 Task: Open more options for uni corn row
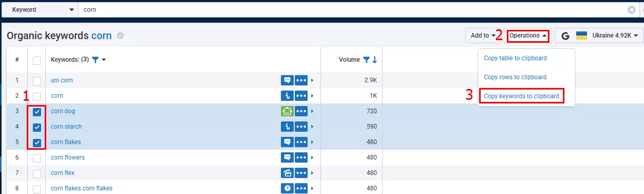(x=301, y=80)
